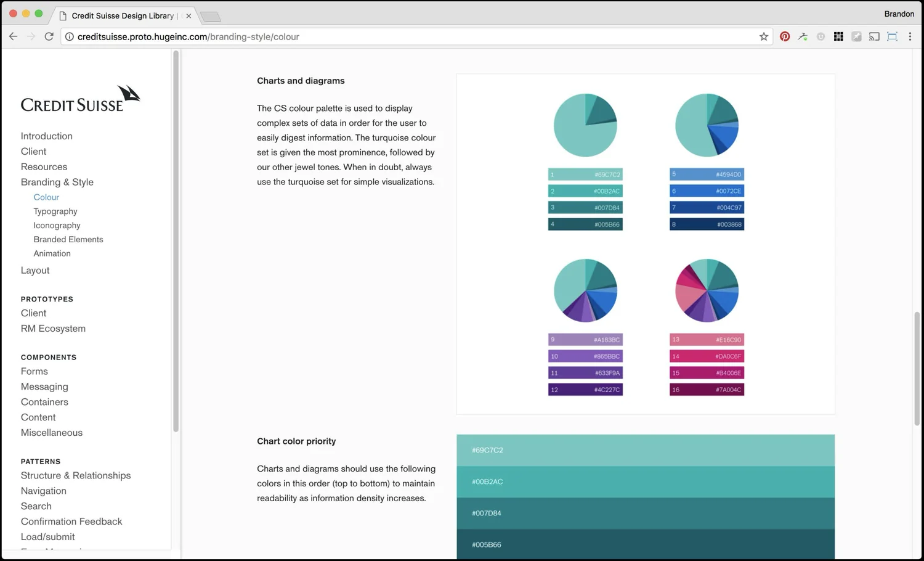Open RM Ecosystem prototype link
The height and width of the screenshot is (561, 924).
click(x=53, y=329)
